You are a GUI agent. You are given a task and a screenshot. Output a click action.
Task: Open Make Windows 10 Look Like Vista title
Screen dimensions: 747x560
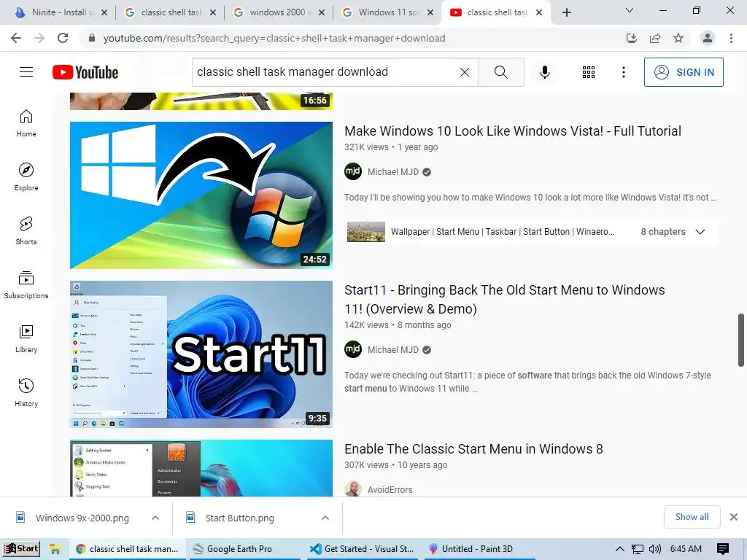pyautogui.click(x=513, y=131)
